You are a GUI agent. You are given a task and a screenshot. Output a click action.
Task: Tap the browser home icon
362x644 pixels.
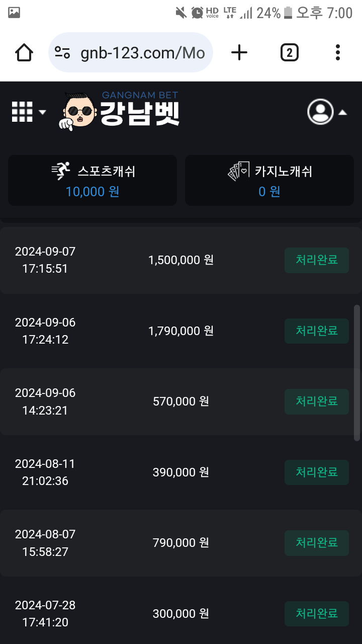[x=24, y=52]
